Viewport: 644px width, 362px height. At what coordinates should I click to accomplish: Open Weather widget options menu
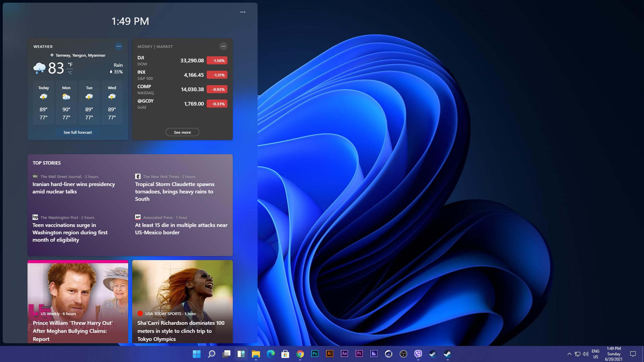118,46
